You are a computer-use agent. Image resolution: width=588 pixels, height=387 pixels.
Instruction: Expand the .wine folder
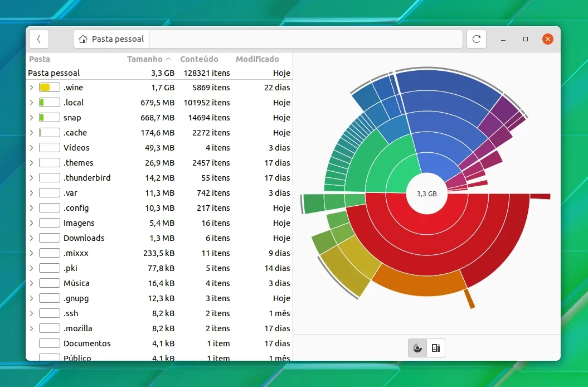tap(32, 88)
